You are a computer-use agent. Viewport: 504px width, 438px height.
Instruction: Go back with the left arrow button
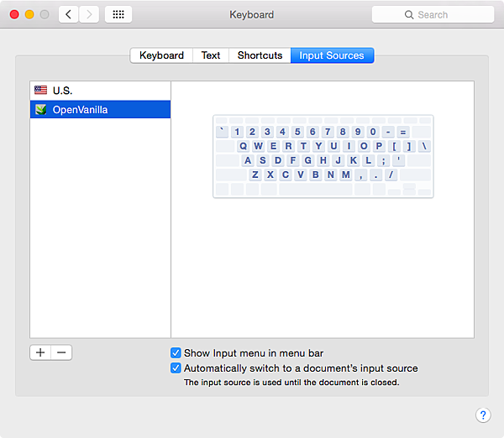(69, 14)
